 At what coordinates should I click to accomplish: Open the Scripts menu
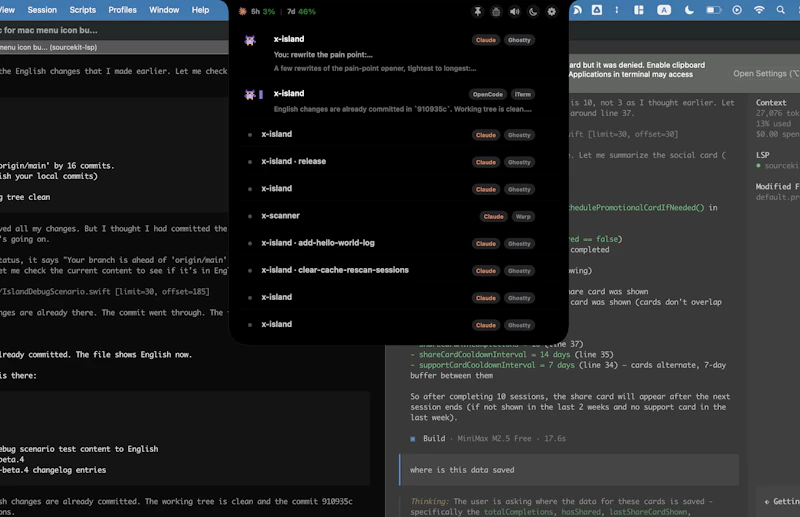point(83,10)
